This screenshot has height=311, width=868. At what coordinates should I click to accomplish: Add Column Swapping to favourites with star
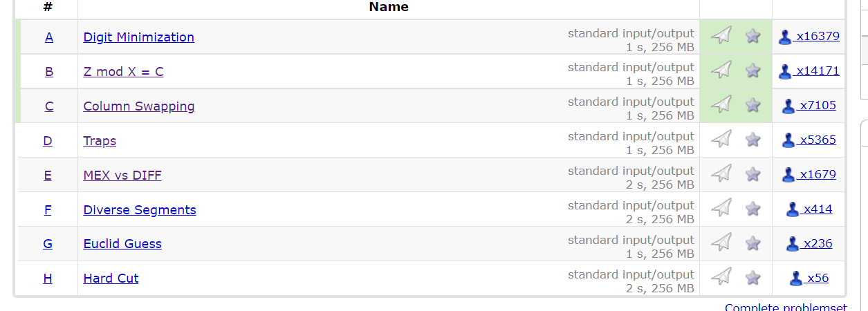(x=753, y=105)
